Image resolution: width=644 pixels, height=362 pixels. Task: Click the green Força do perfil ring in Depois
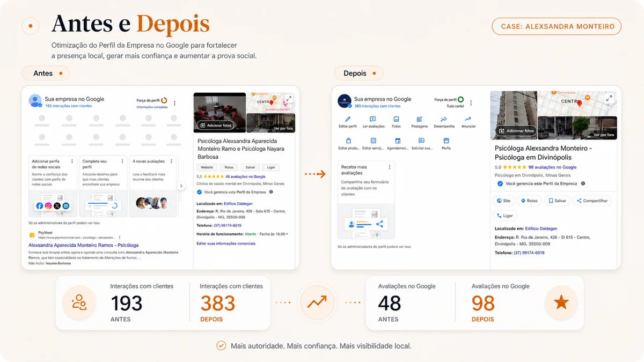[x=460, y=100]
